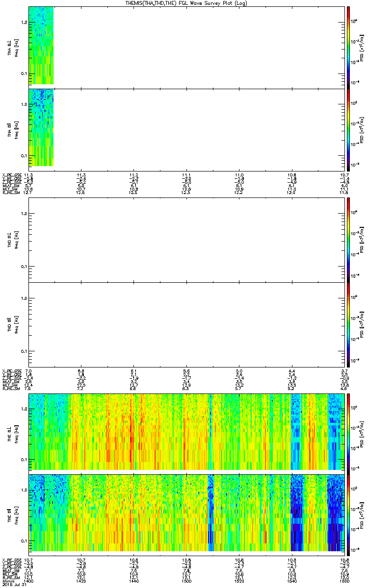Click the "1.0" tick label on the THA B⊥ axis
The image size is (368, 588).
pos(24,23)
